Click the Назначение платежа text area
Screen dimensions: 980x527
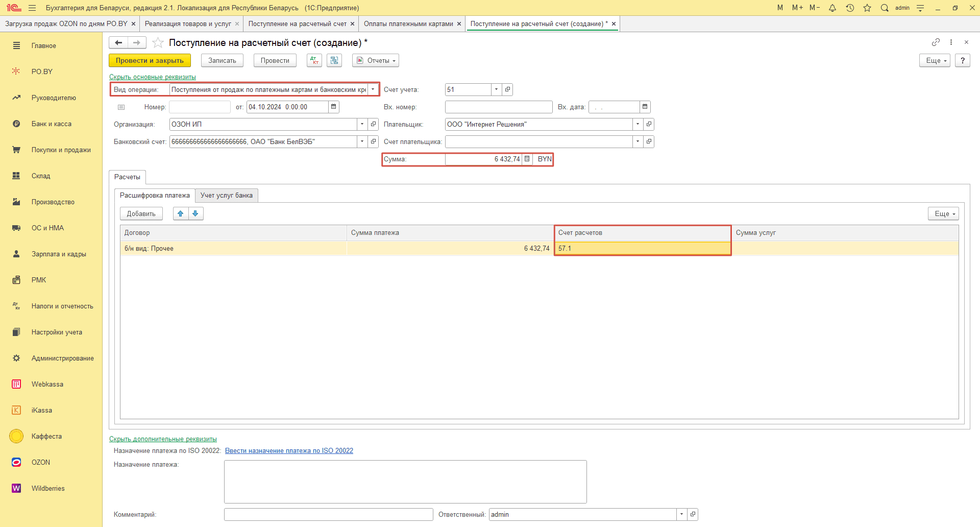(x=405, y=482)
